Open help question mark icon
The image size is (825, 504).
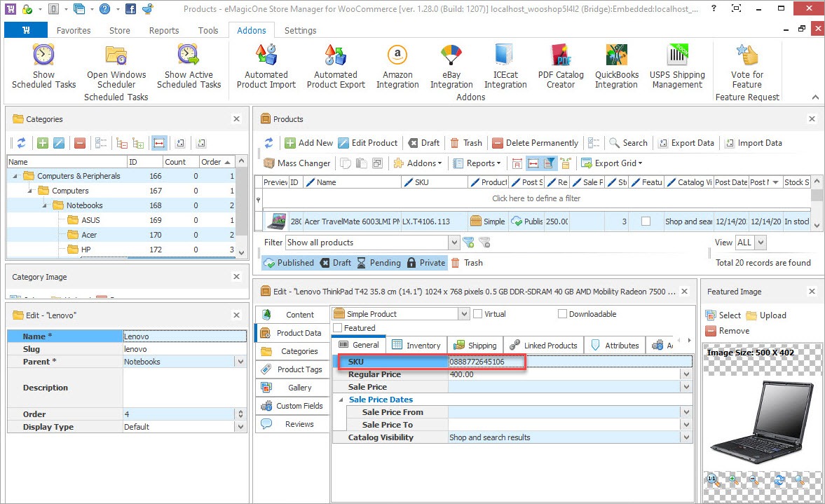click(104, 9)
